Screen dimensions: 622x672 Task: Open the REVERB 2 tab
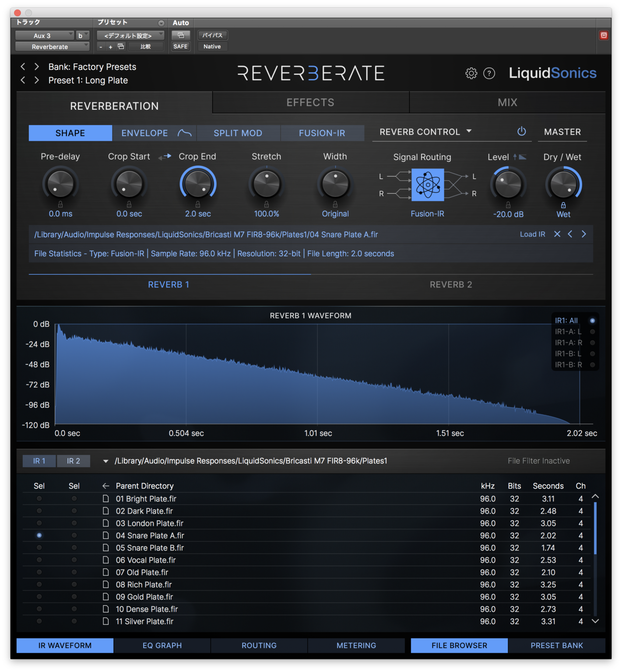[450, 284]
